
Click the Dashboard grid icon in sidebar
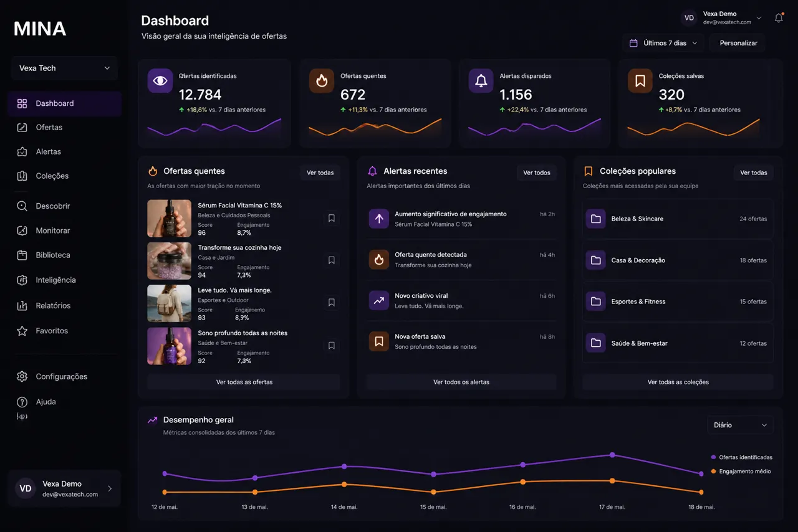coord(22,103)
